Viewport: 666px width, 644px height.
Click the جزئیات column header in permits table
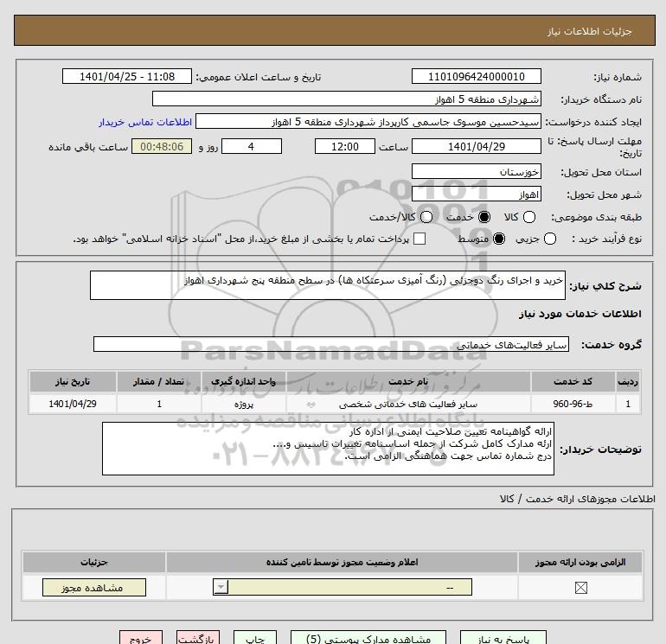(x=94, y=562)
